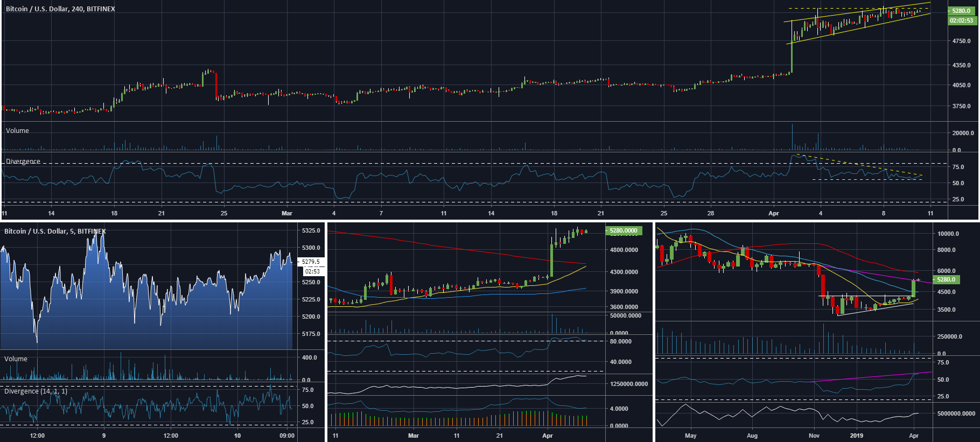Click the Bitcoin / U.S. Dollar 240 chart title
Image resolution: width=980 pixels, height=442 pixels.
coord(60,9)
